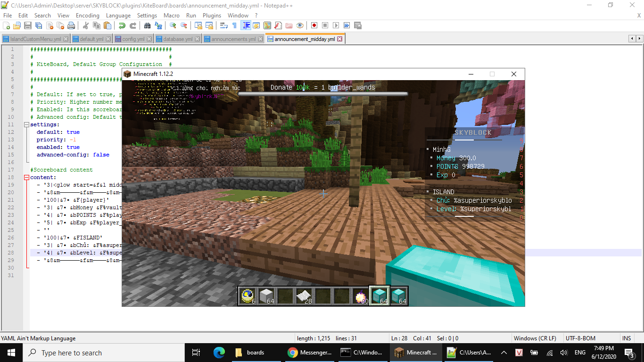This screenshot has width=644, height=362.
Task: Click the Windows Start button
Action: point(11,353)
